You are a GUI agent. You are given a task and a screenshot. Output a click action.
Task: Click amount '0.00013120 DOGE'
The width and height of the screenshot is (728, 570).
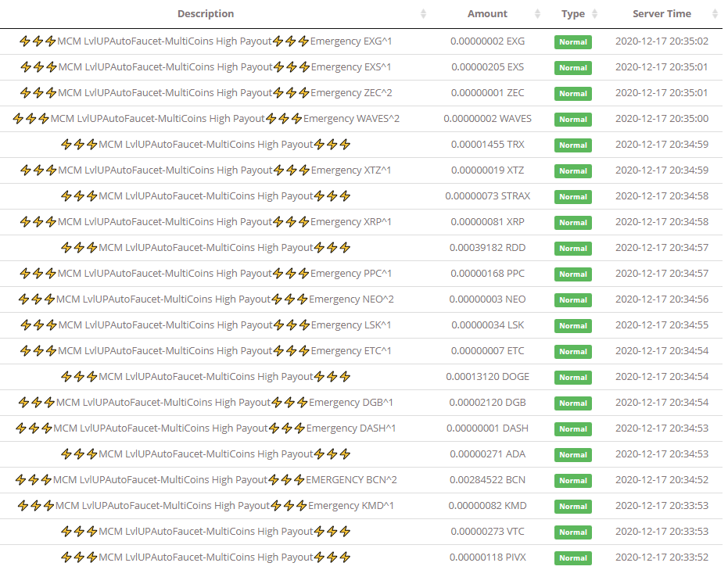point(487,377)
